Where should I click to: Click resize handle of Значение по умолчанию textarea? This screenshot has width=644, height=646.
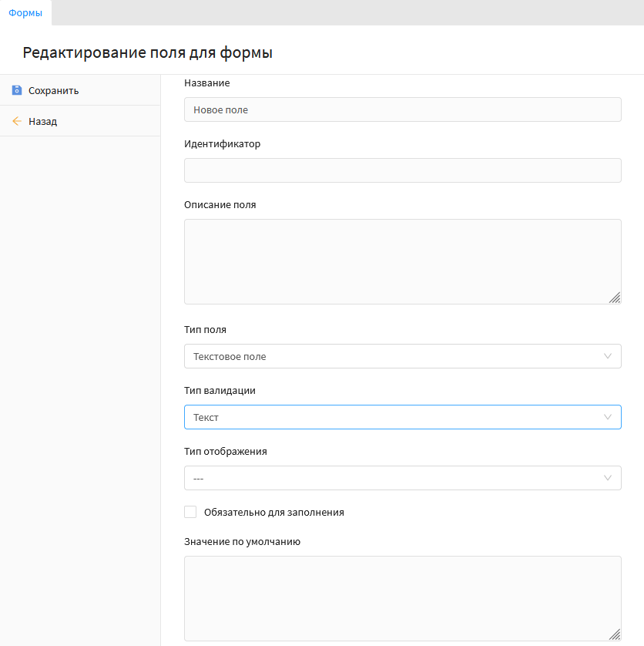[614, 634]
